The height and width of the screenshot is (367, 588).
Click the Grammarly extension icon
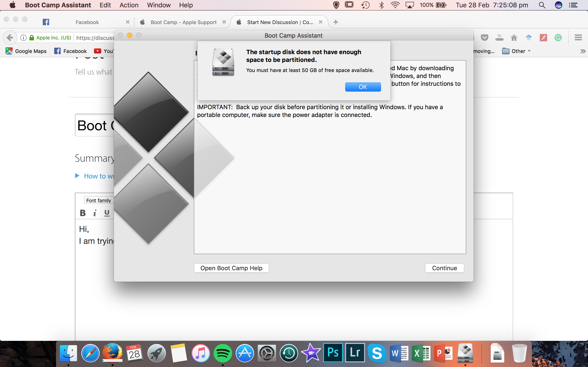coord(558,37)
